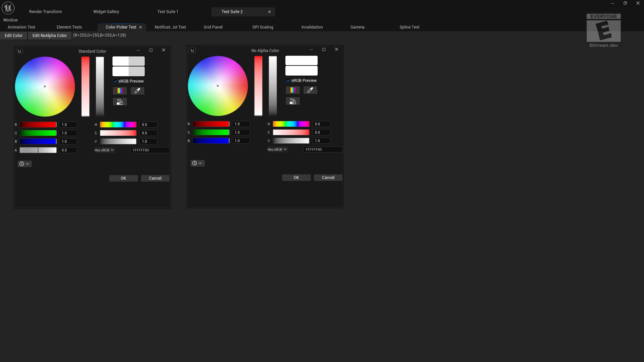Viewport: 644px width, 362px height.
Task: Open the Notification List Test tab
Action: pos(170,27)
